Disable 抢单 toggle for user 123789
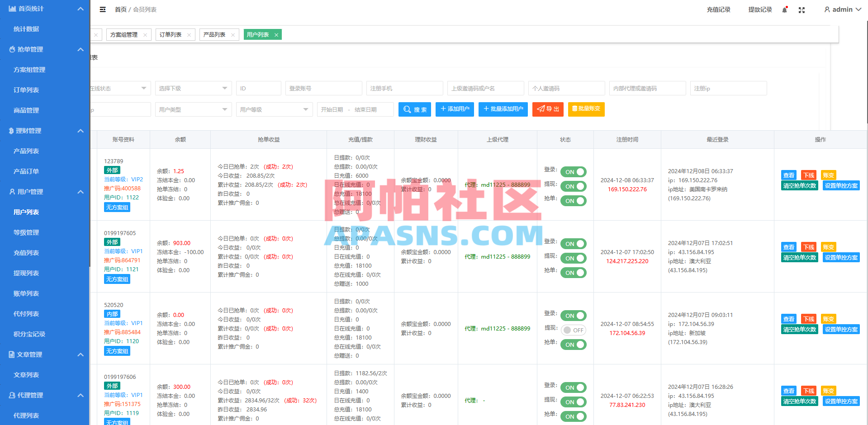This screenshot has height=425, width=868. pos(573,201)
